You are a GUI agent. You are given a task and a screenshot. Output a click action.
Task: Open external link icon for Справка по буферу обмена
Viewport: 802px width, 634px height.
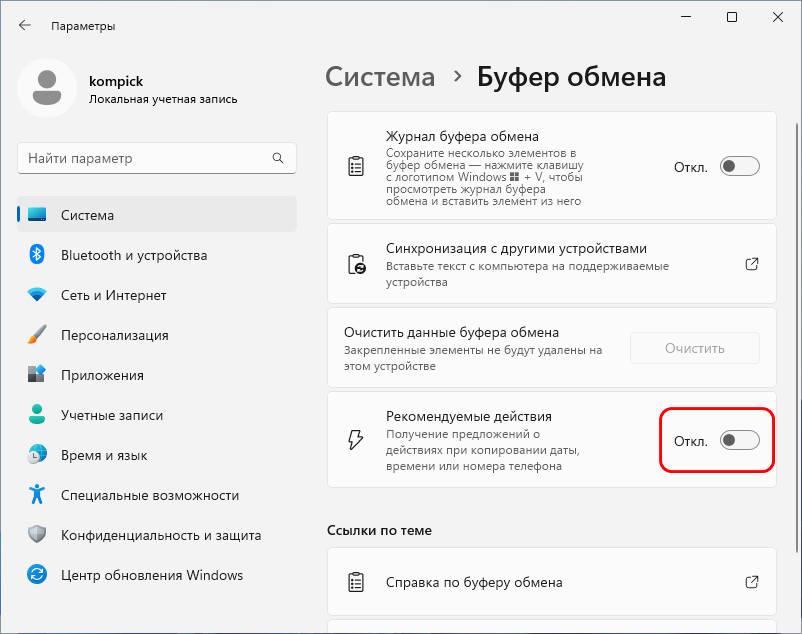coord(752,581)
